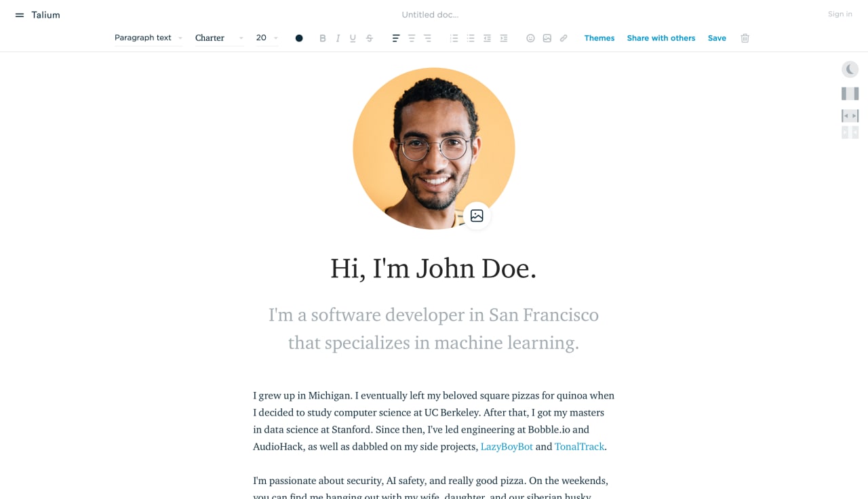Screen dimensions: 868x499
Task: Click the heading "Hi, I'm John Doe."
Action: point(433,268)
